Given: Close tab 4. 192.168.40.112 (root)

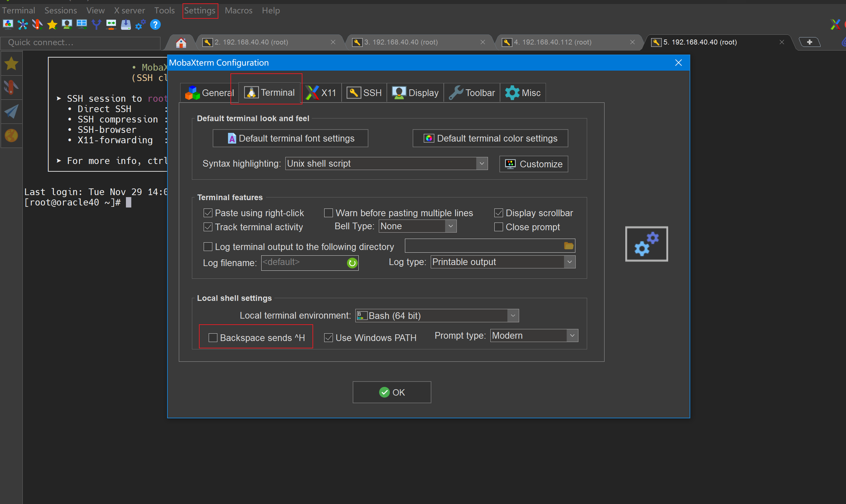Looking at the screenshot, I should point(633,42).
